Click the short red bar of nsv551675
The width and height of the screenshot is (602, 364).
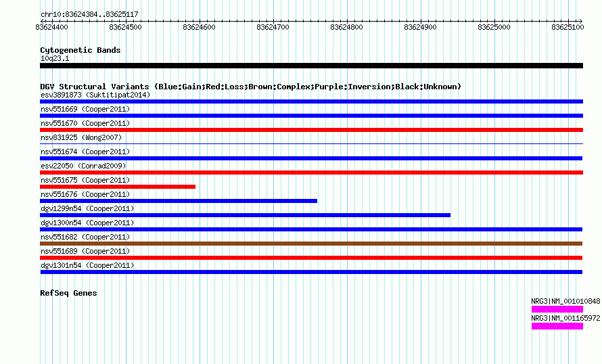[118, 187]
